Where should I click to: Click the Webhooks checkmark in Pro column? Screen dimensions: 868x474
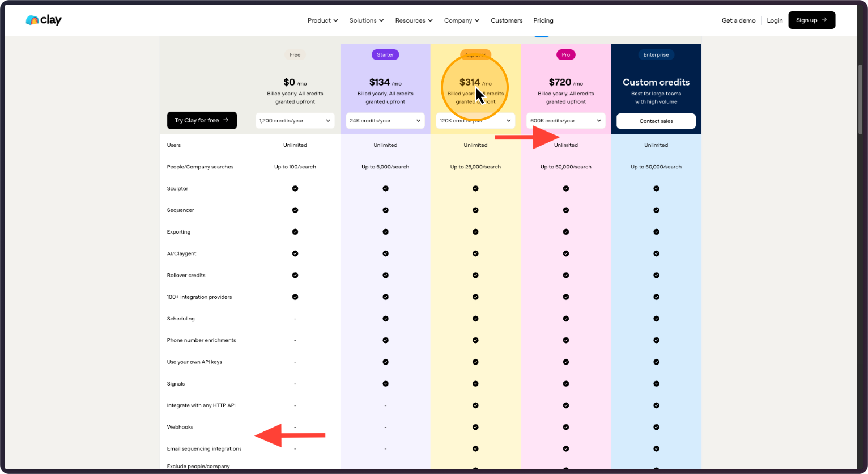tap(566, 427)
